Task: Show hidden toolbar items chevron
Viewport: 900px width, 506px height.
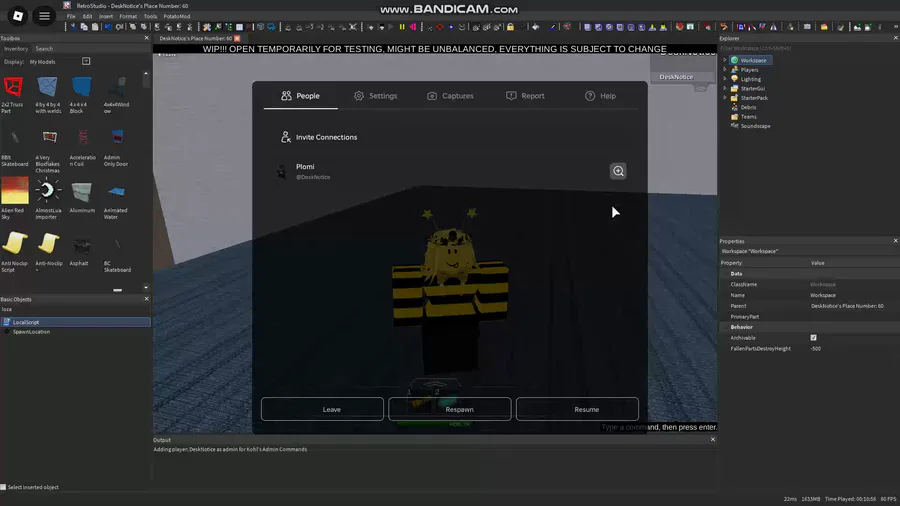Action: pyautogui.click(x=895, y=27)
